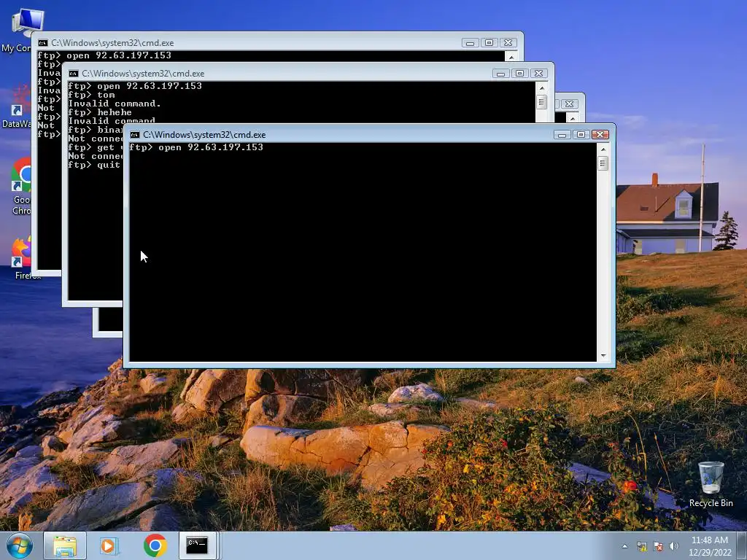Viewport: 747px width, 560px height.
Task: Show hidden tray icons arrow
Action: pyautogui.click(x=624, y=546)
